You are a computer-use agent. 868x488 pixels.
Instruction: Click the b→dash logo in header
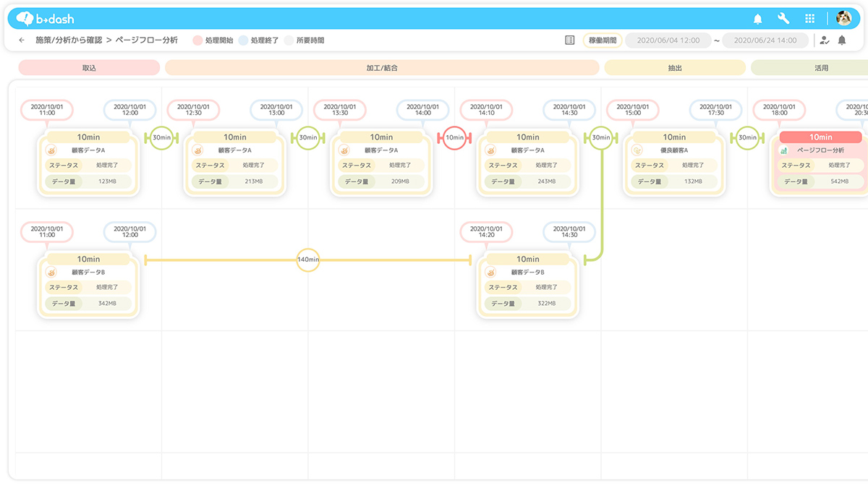(45, 19)
